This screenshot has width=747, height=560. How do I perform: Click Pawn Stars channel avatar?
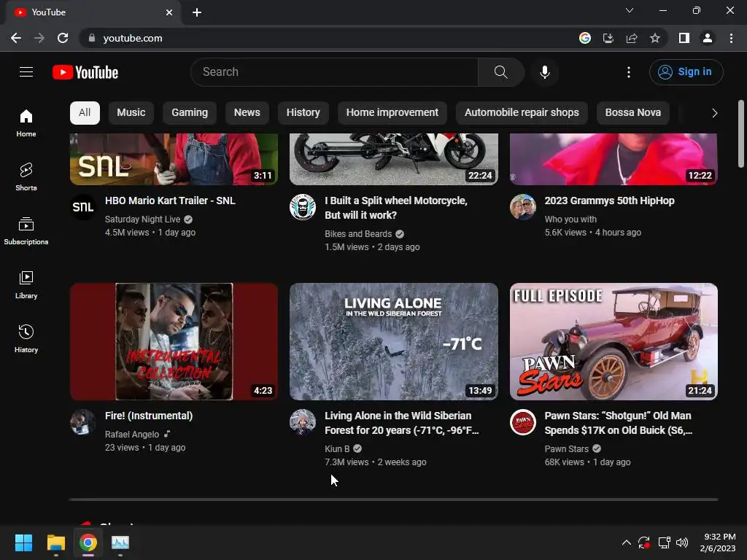[x=522, y=422]
